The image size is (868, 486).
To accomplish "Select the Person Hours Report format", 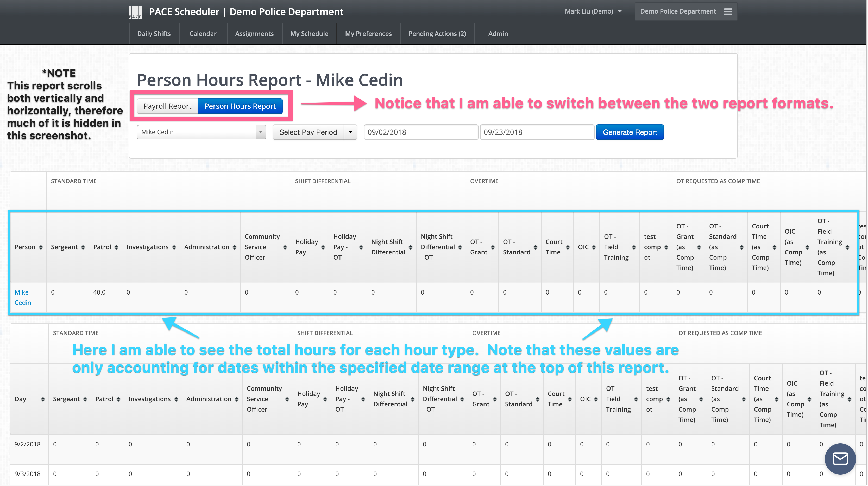I will (x=240, y=106).
